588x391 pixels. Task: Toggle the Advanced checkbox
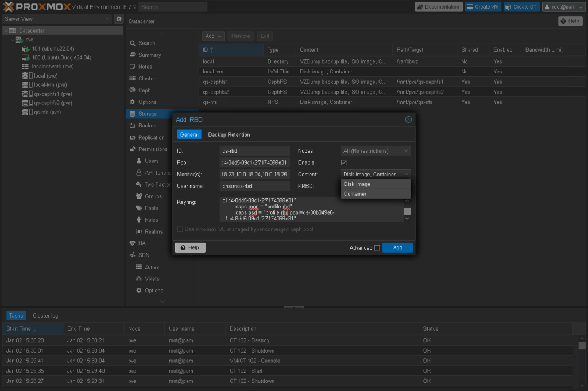coord(377,248)
